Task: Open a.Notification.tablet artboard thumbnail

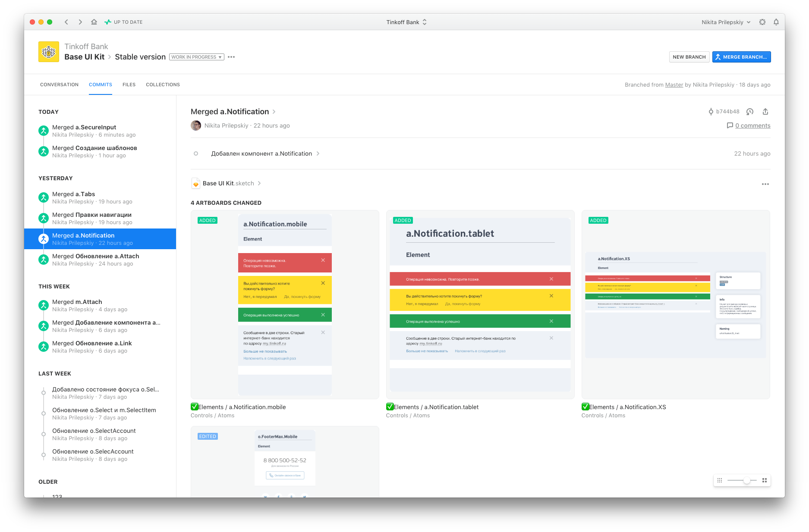Action: [x=480, y=304]
